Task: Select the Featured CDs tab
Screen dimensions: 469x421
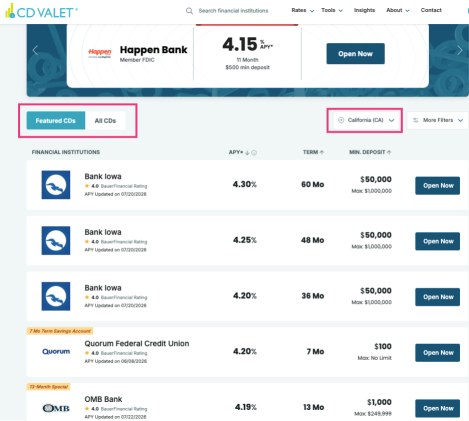Action: click(x=56, y=121)
